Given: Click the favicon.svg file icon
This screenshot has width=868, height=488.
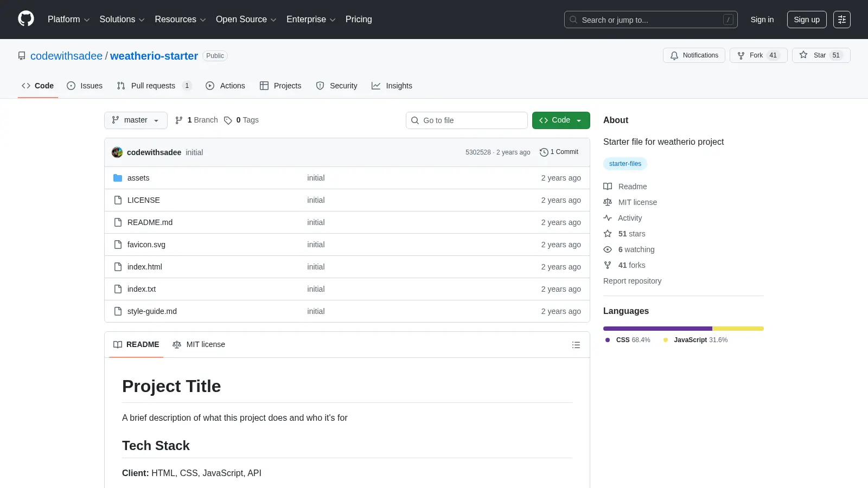Looking at the screenshot, I should pyautogui.click(x=118, y=245).
